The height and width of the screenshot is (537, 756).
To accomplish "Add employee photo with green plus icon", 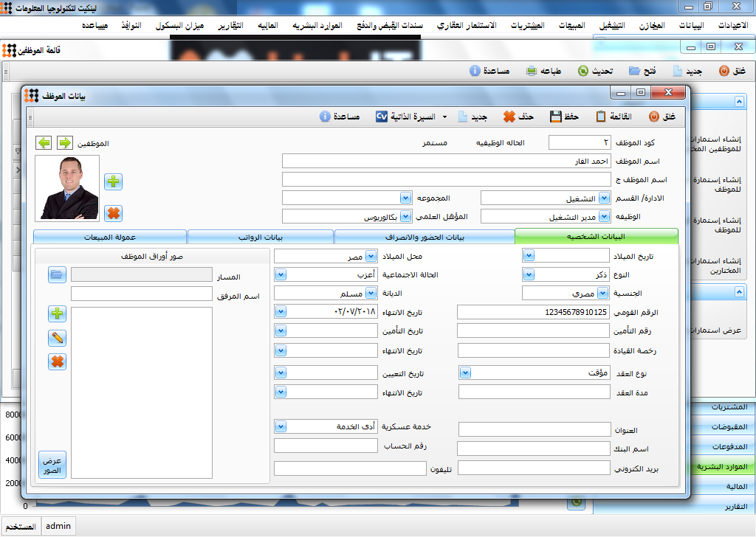I will [114, 181].
